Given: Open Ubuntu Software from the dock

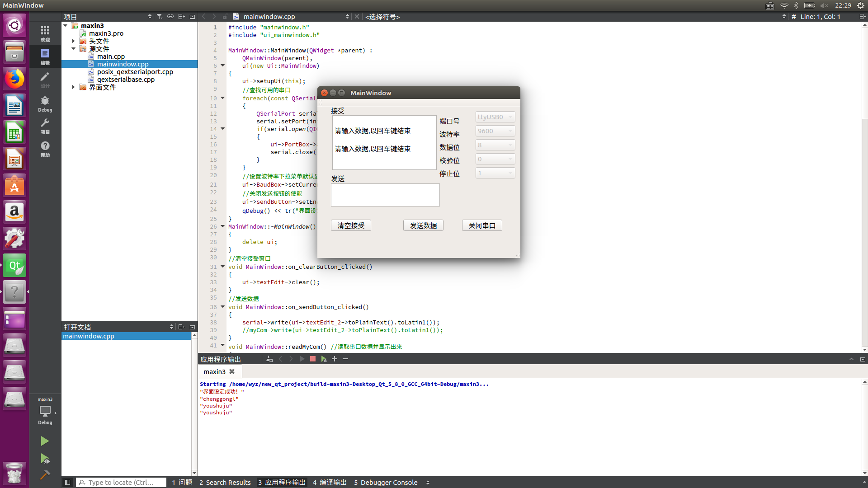Looking at the screenshot, I should [x=14, y=186].
